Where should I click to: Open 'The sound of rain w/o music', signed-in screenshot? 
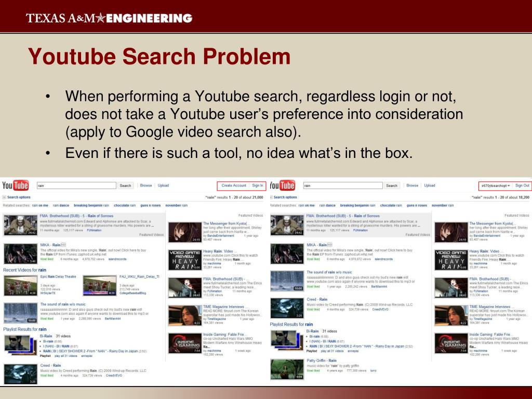[329, 272]
